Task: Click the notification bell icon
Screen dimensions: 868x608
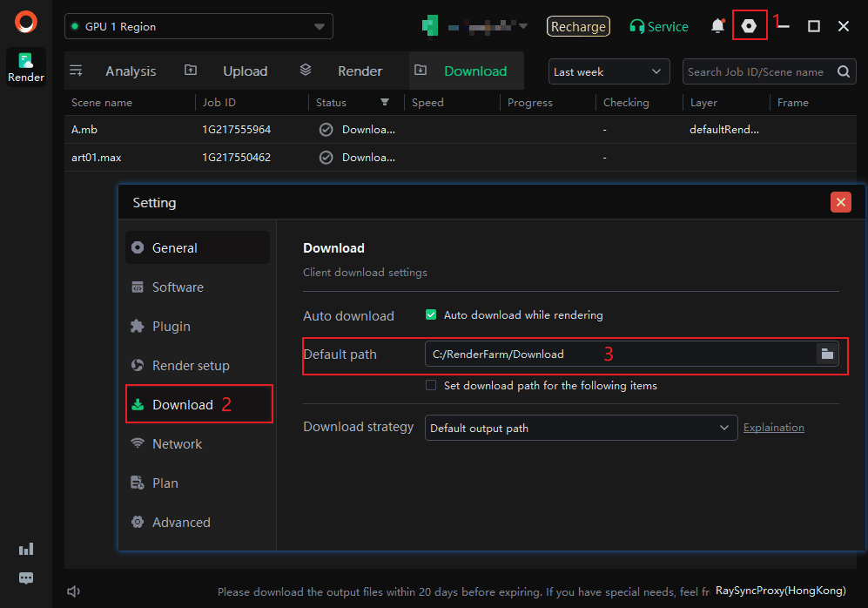Action: [x=717, y=26]
